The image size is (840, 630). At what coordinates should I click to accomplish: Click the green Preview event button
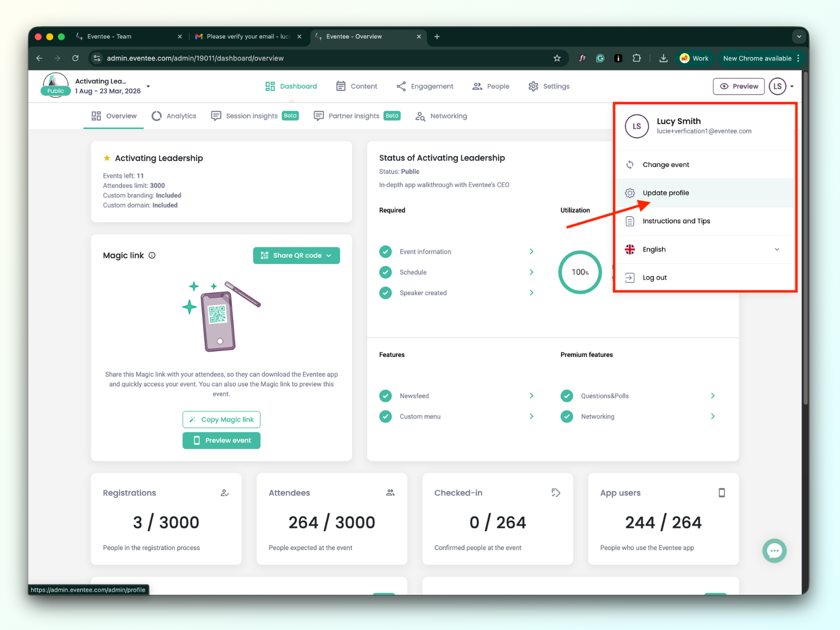pos(222,440)
